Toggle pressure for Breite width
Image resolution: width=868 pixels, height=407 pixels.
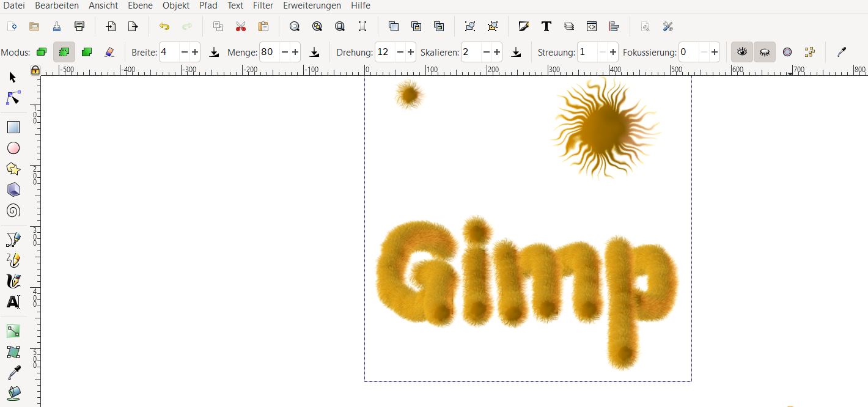point(215,53)
